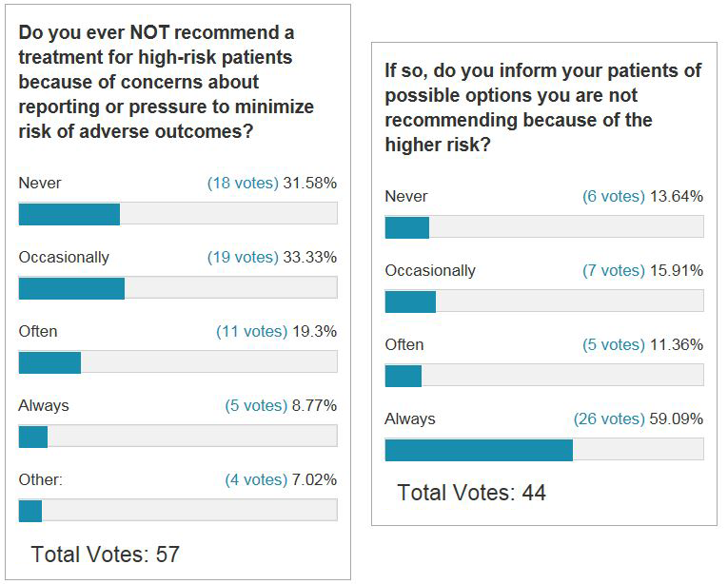Select the 59.09% Always result bar
The height and width of the screenshot is (584, 728).
(543, 449)
